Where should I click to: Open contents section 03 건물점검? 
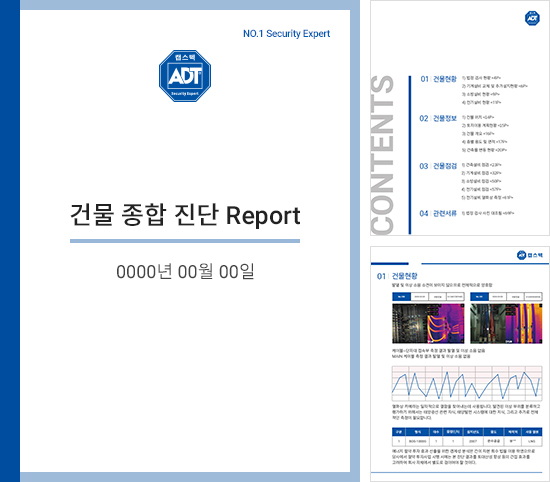(x=438, y=166)
